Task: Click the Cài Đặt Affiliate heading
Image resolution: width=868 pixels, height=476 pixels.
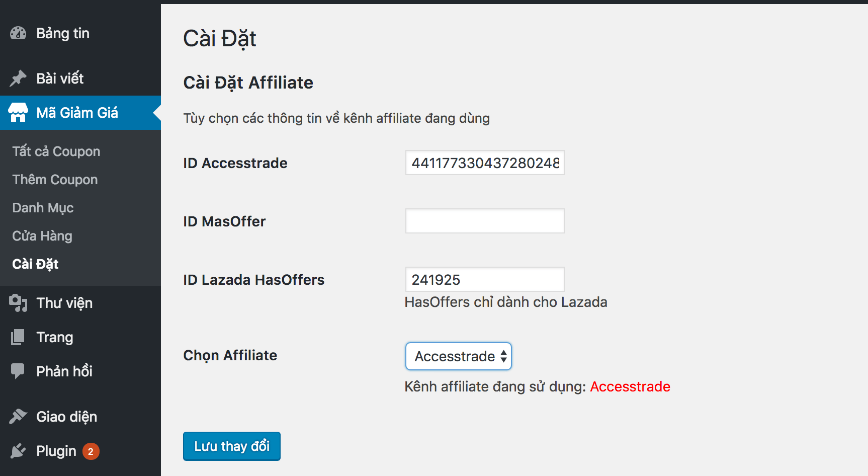Action: (248, 83)
